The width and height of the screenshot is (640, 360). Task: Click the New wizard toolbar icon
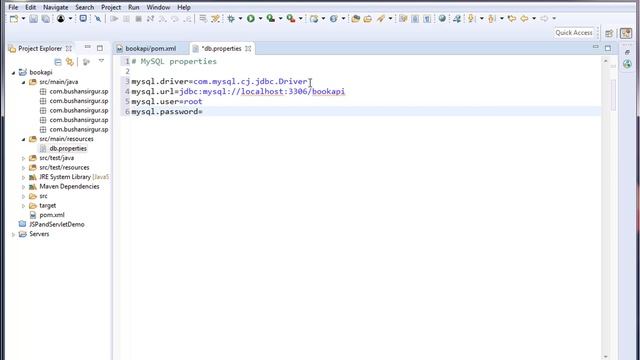14,19
